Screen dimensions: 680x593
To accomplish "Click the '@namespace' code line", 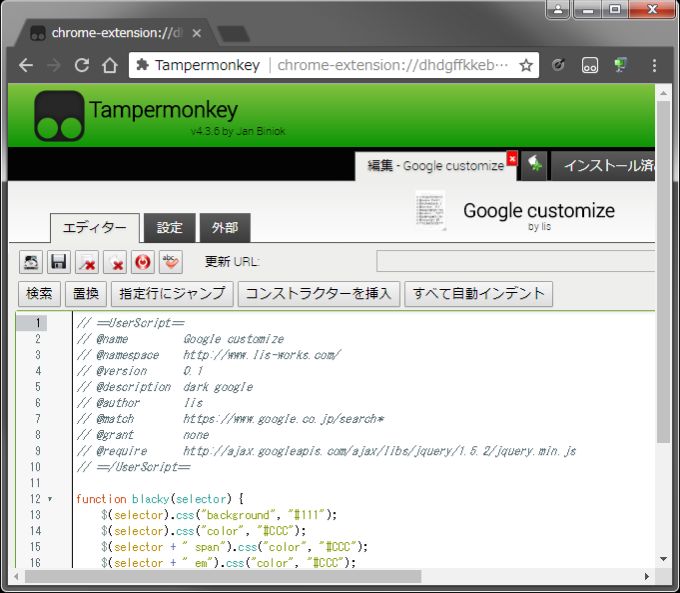I will click(x=209, y=355).
